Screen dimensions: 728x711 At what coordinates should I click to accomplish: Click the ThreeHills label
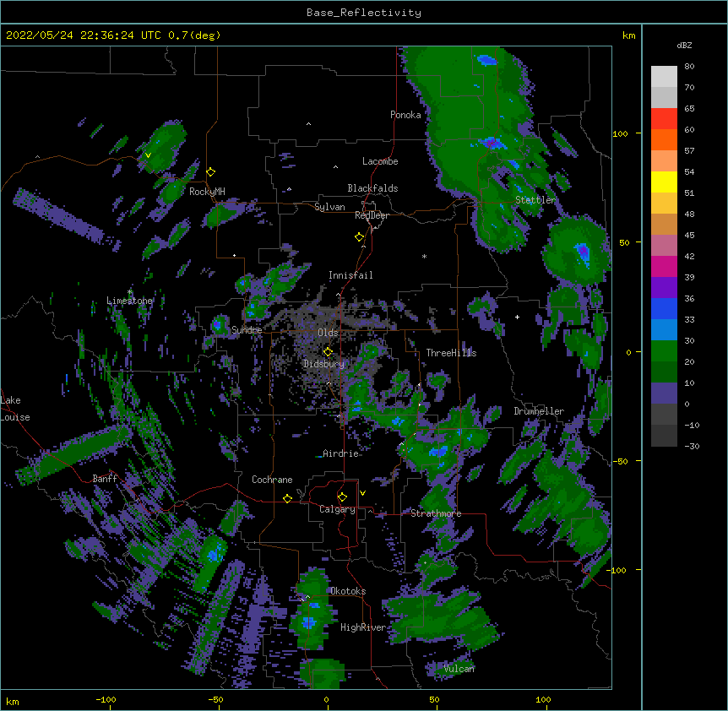tap(451, 353)
